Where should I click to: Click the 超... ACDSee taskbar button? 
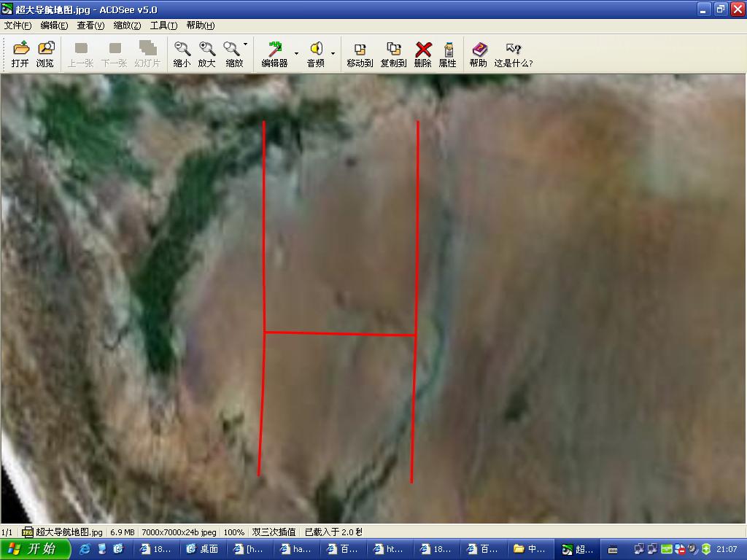coord(576,549)
